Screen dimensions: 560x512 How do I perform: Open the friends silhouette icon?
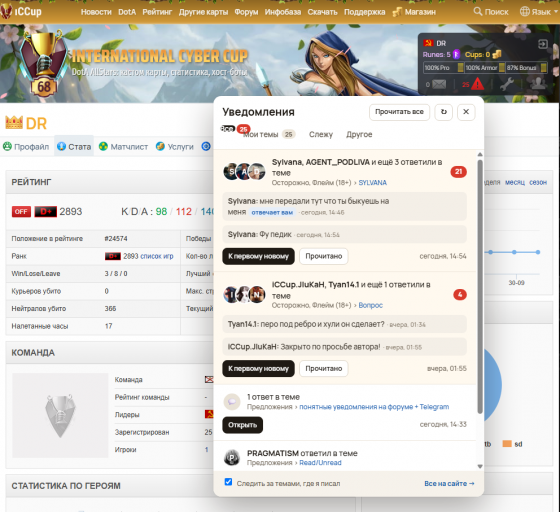click(x=538, y=84)
